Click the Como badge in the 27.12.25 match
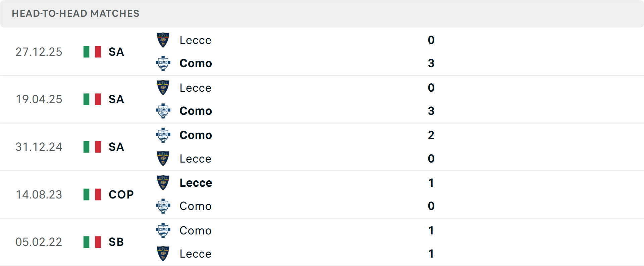Screen dimensions: 644x266 [x=163, y=63]
